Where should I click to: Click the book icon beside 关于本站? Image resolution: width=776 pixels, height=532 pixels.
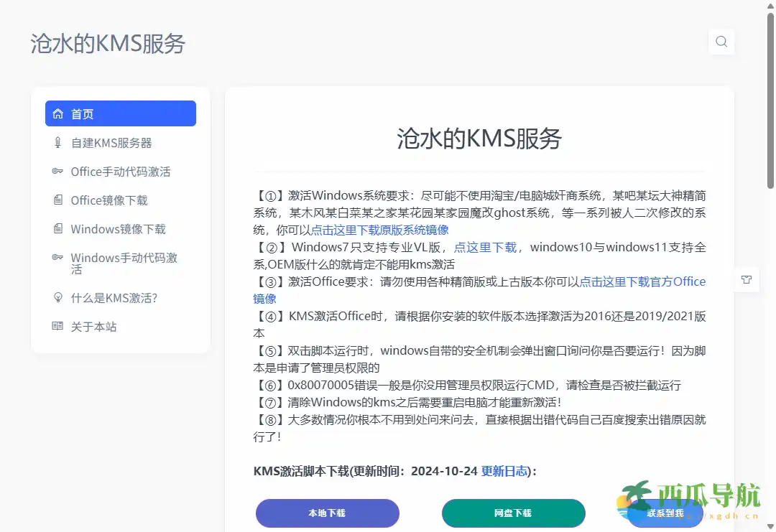(x=58, y=325)
